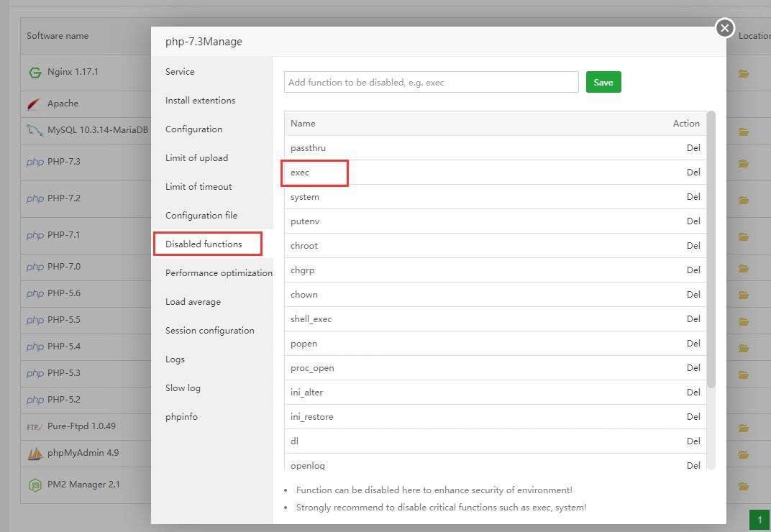Image resolution: width=771 pixels, height=532 pixels.
Task: Click the disabled functions list scrollbar
Action: click(x=711, y=248)
